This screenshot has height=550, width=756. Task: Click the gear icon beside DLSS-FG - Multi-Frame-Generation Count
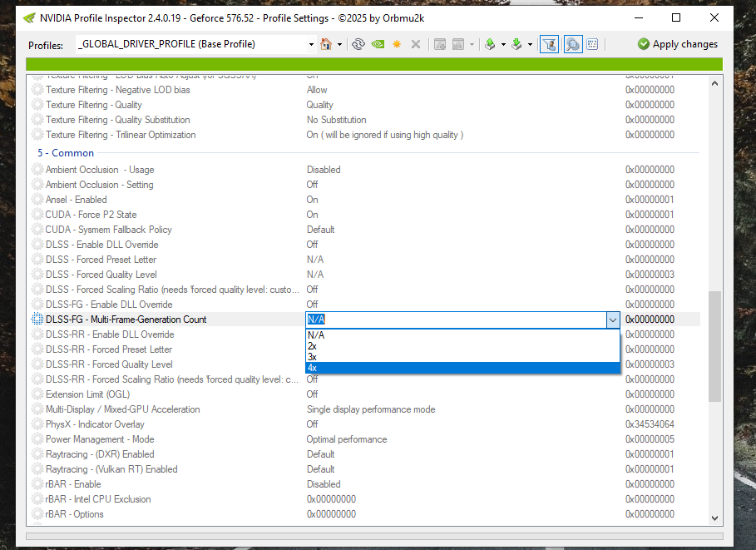37,320
